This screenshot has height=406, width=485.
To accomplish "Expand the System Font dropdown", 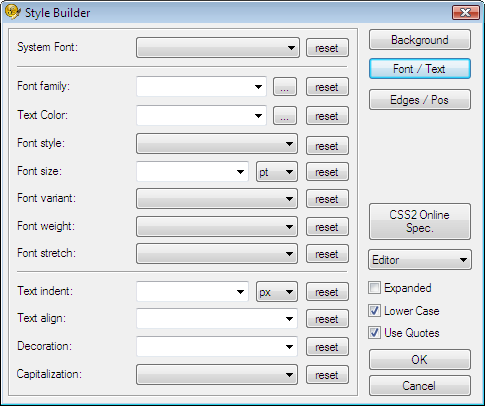I will tap(218, 48).
